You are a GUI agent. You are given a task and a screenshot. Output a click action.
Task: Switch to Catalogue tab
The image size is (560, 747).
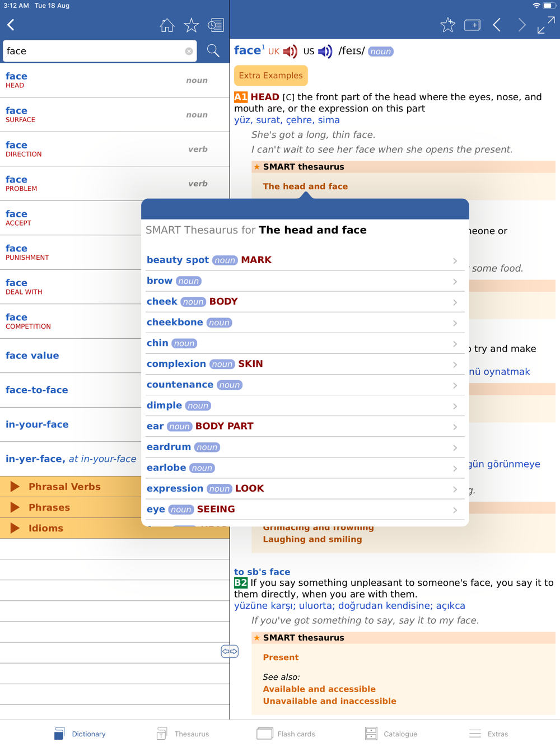point(391,734)
